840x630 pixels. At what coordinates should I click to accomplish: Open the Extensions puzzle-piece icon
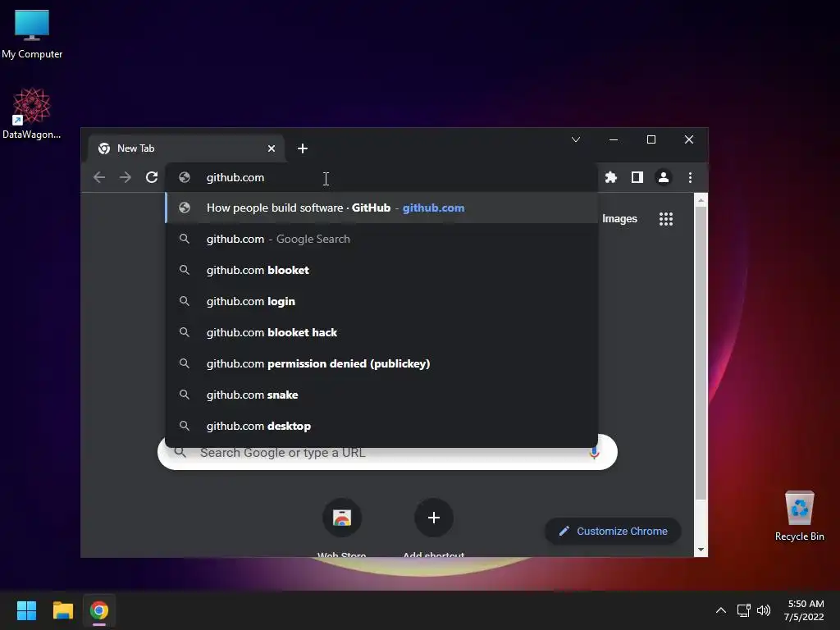(610, 177)
